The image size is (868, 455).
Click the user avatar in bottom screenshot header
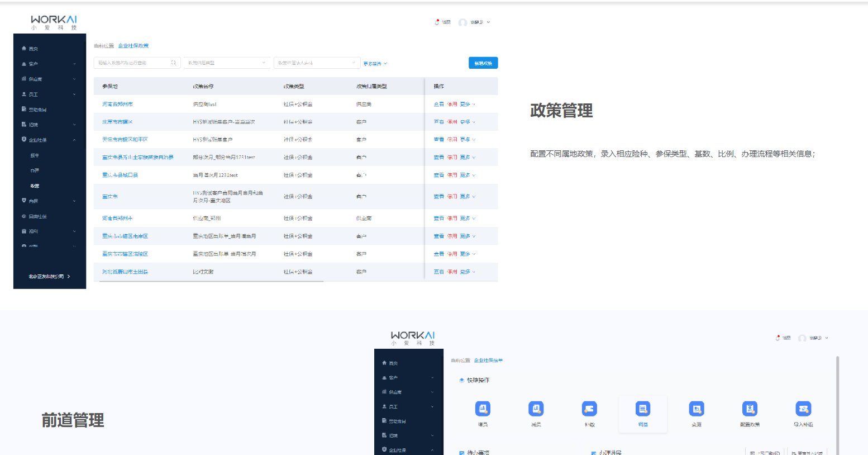(802, 338)
